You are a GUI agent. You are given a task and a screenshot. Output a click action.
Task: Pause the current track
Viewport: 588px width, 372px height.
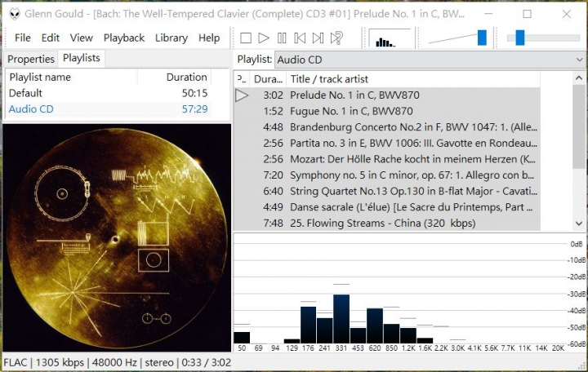tap(282, 38)
